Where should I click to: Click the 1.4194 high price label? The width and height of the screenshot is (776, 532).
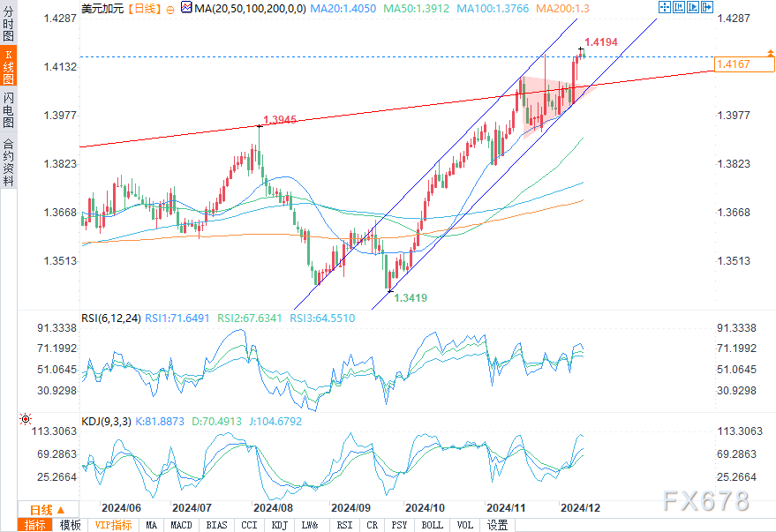click(x=601, y=42)
